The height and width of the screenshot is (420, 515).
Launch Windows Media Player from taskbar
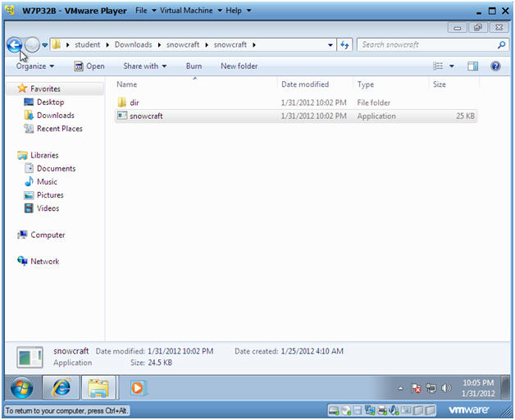click(x=137, y=388)
